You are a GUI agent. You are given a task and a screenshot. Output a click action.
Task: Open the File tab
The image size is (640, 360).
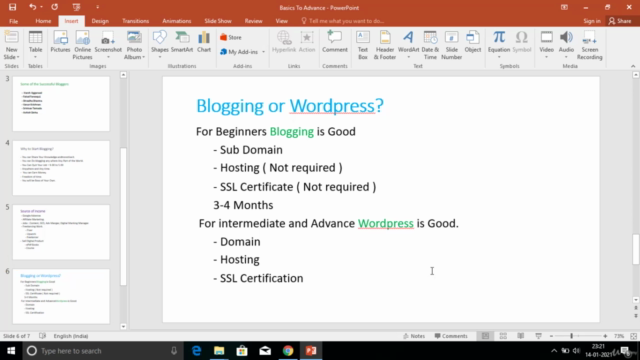tap(13, 21)
